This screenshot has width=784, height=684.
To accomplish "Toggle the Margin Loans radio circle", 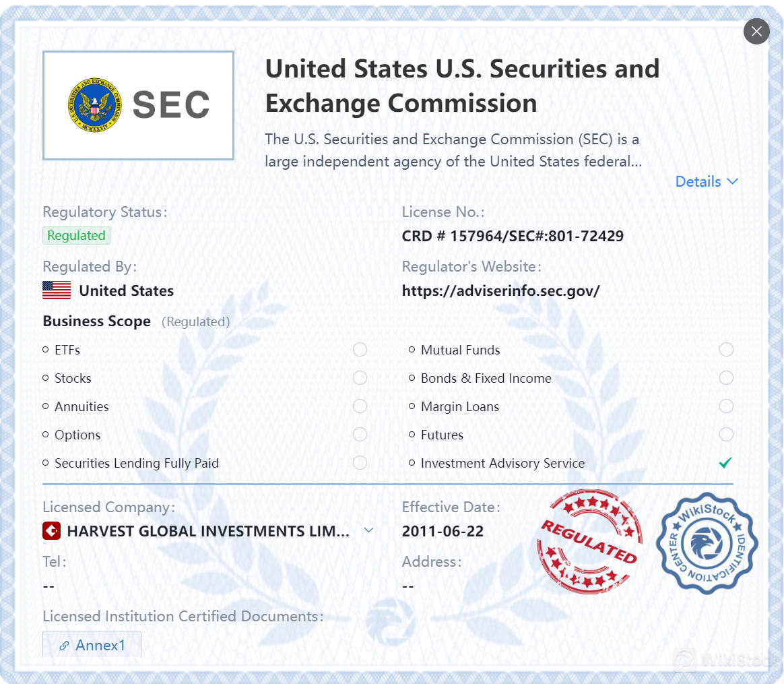I will (x=726, y=406).
